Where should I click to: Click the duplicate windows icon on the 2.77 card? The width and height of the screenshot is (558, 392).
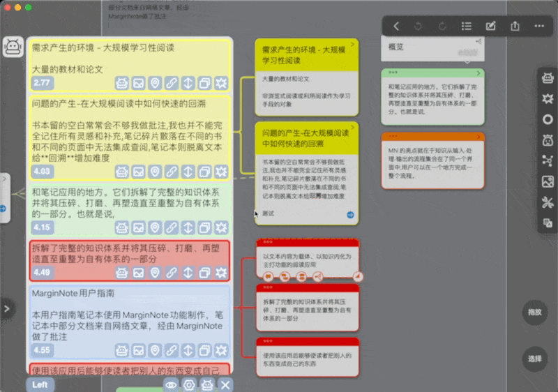pos(204,83)
